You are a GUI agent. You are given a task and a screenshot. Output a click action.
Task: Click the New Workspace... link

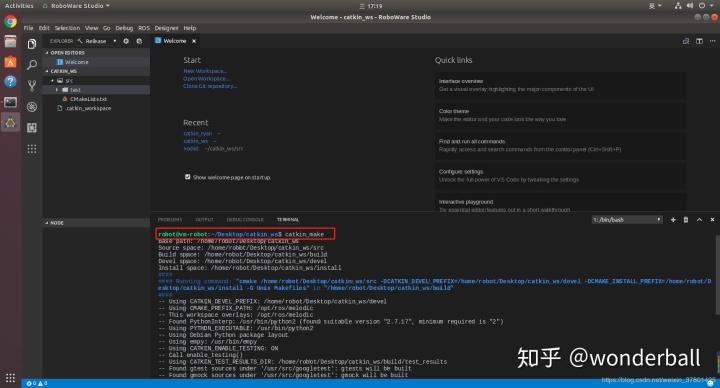pyautogui.click(x=205, y=71)
